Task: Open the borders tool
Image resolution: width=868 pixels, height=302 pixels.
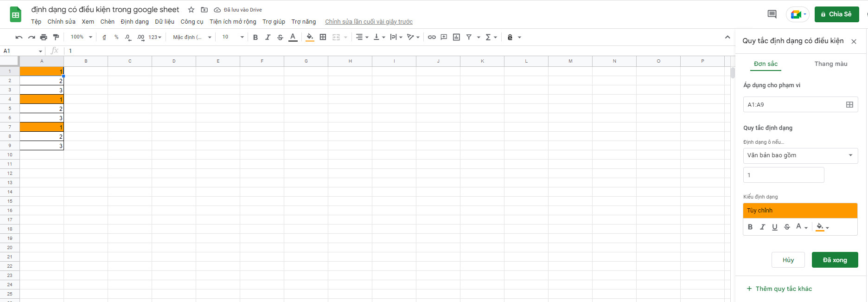Action: [323, 37]
